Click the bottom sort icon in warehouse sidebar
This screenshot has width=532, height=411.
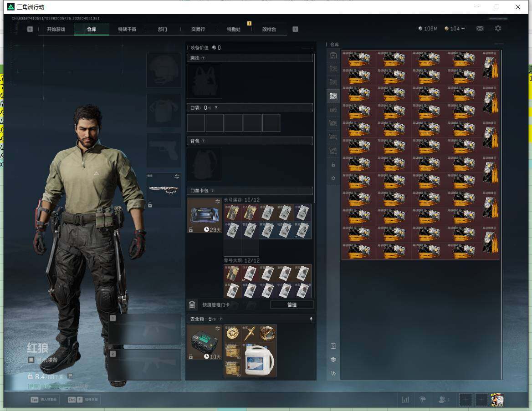coord(333,373)
